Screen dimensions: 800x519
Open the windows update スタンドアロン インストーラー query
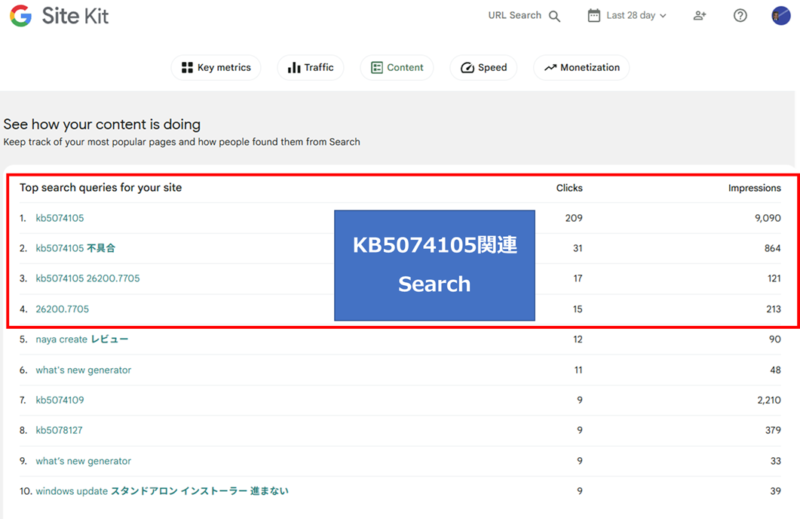[162, 491]
